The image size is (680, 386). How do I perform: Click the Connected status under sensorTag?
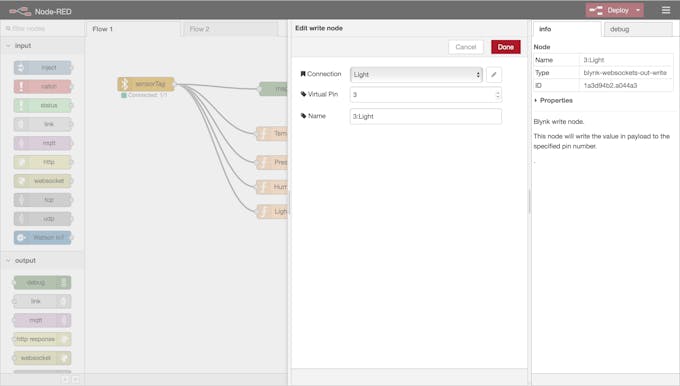coord(144,95)
